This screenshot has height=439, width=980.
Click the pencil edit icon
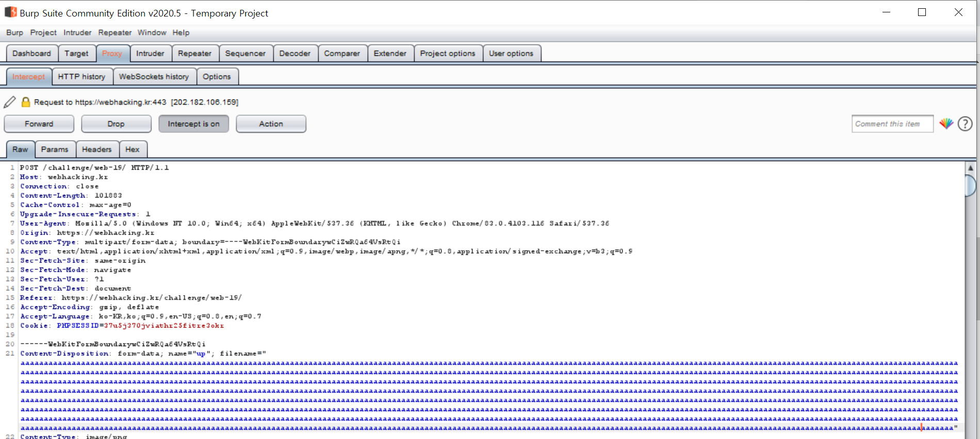point(10,102)
